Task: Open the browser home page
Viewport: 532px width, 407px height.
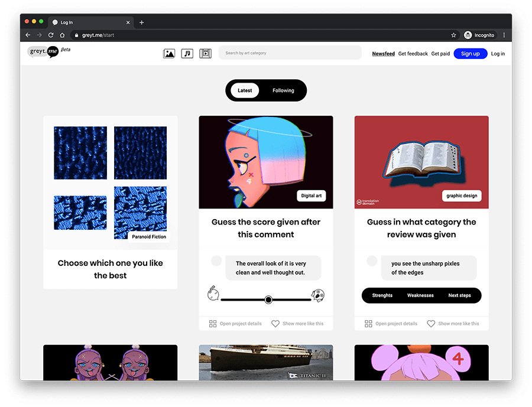Action: coord(62,35)
